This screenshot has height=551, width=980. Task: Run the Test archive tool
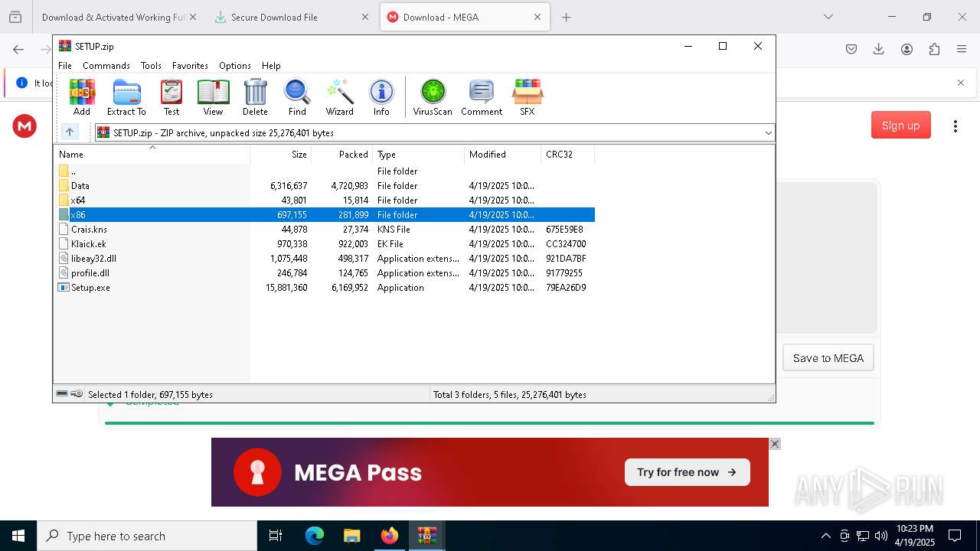[171, 97]
